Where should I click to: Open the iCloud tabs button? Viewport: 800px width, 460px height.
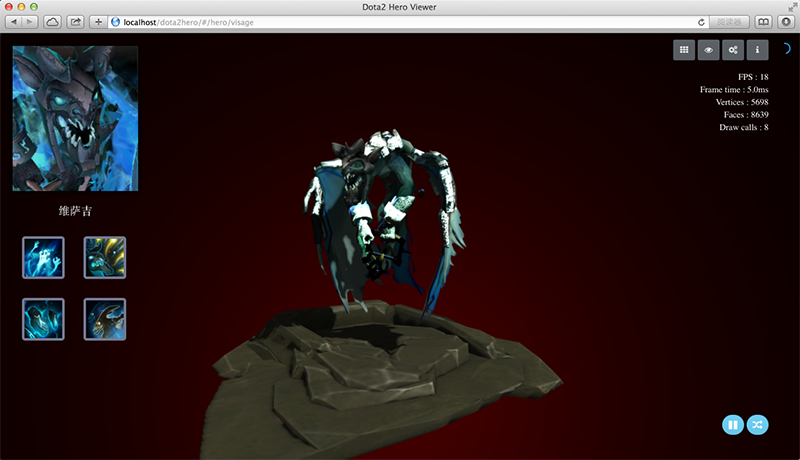click(52, 21)
